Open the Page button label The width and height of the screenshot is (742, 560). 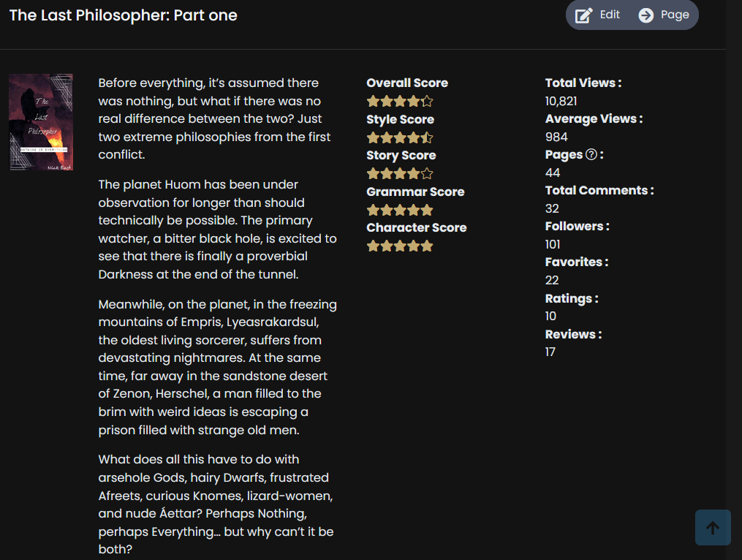coord(675,15)
